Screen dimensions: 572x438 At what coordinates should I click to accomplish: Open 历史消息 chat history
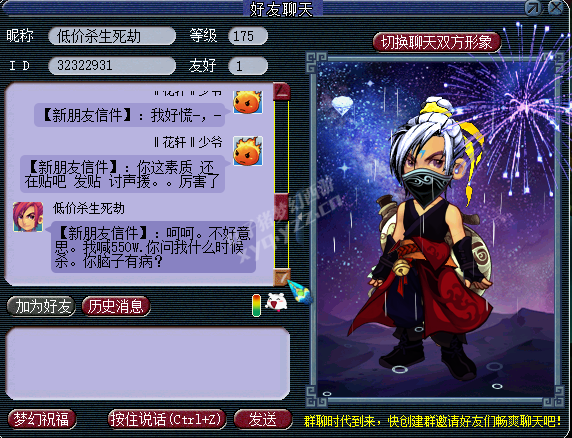coord(116,306)
